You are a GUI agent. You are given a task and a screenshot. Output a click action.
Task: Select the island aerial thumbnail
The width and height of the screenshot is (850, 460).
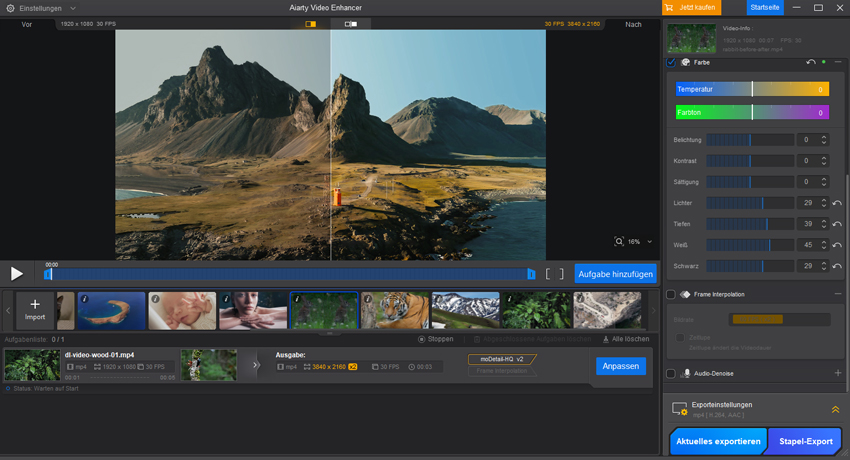(111, 310)
